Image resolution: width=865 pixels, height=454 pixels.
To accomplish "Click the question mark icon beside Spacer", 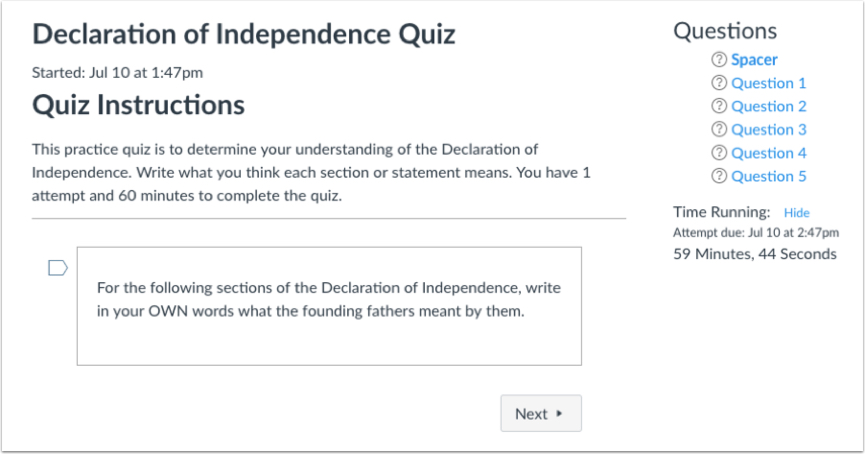I will coord(719,60).
